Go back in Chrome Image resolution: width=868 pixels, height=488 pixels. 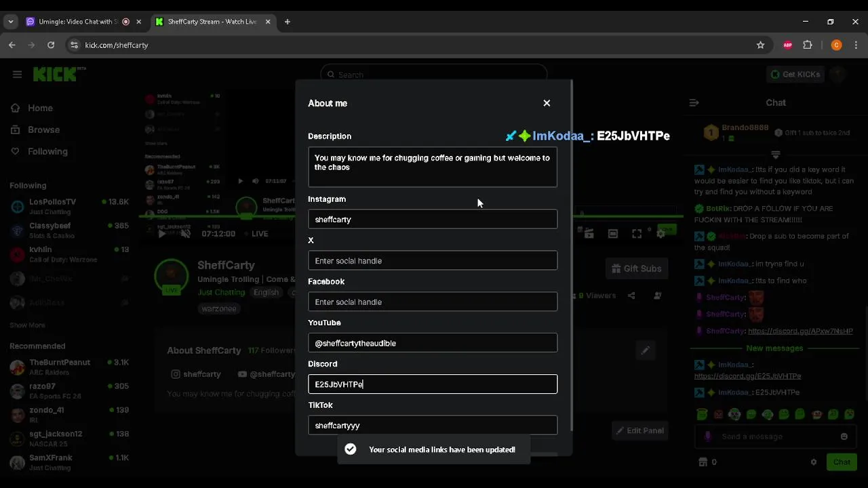coord(12,45)
